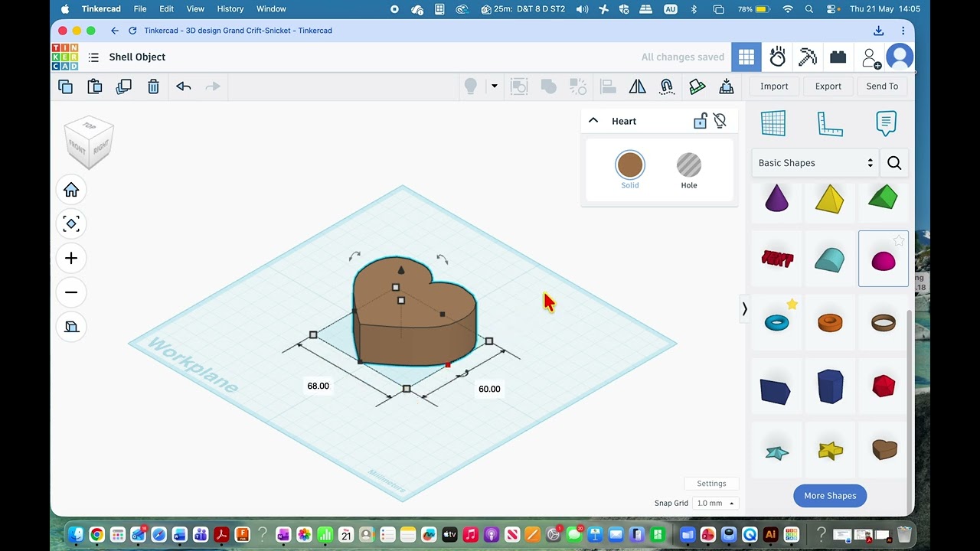
Task: Open the Bricks view icon
Action: tap(838, 57)
